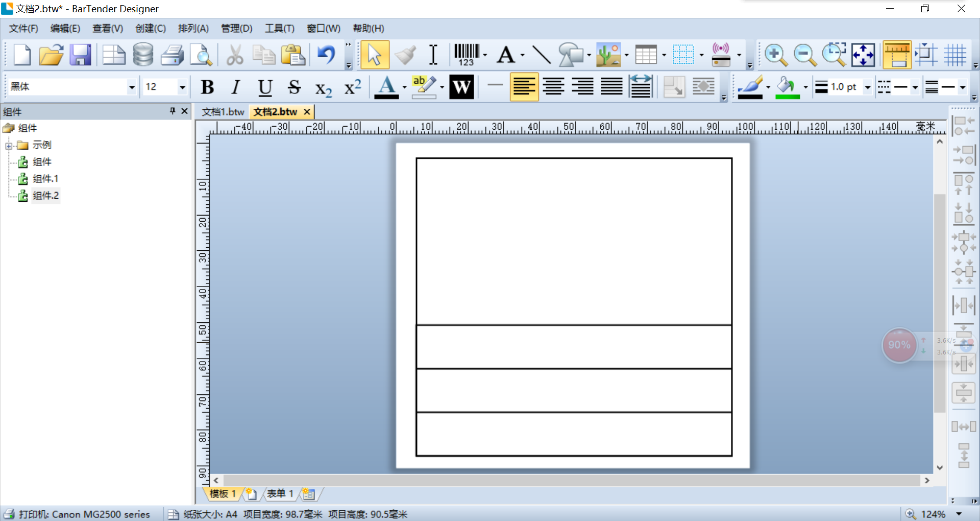
Task: Open the font size dropdown showing 12
Action: pyautogui.click(x=165, y=87)
